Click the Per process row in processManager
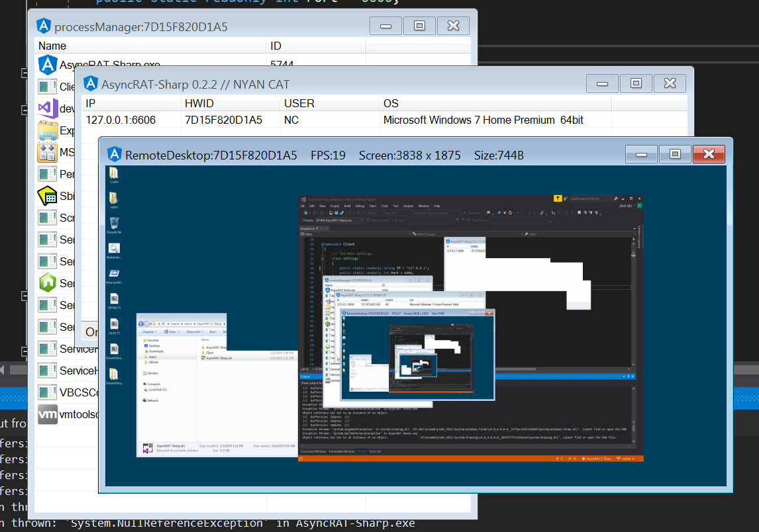Screen dimensions: 759x532 pyautogui.click(x=56, y=174)
